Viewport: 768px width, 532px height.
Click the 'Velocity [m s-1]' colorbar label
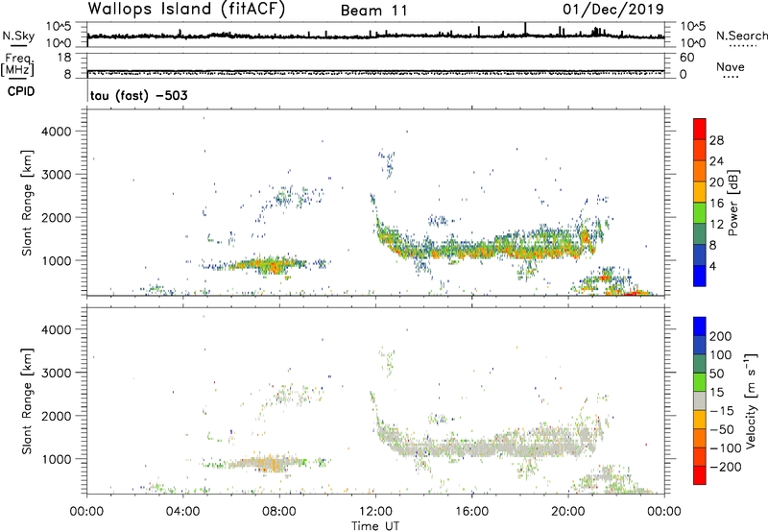(x=751, y=400)
